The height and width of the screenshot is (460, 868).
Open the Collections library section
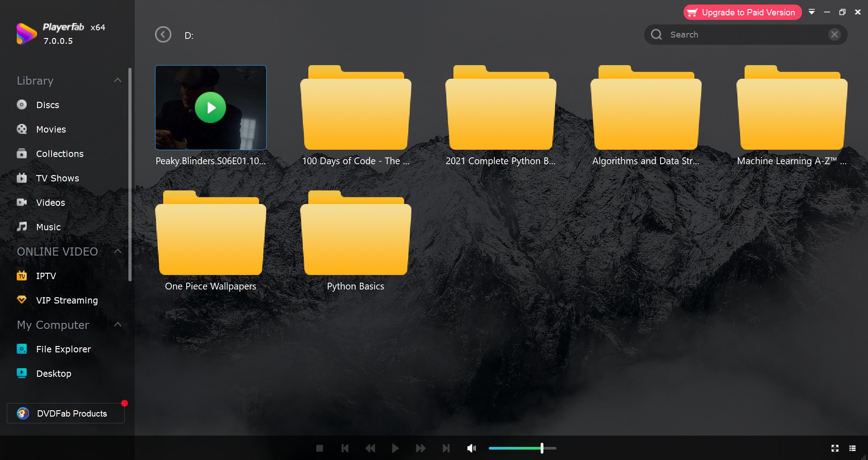click(x=60, y=154)
